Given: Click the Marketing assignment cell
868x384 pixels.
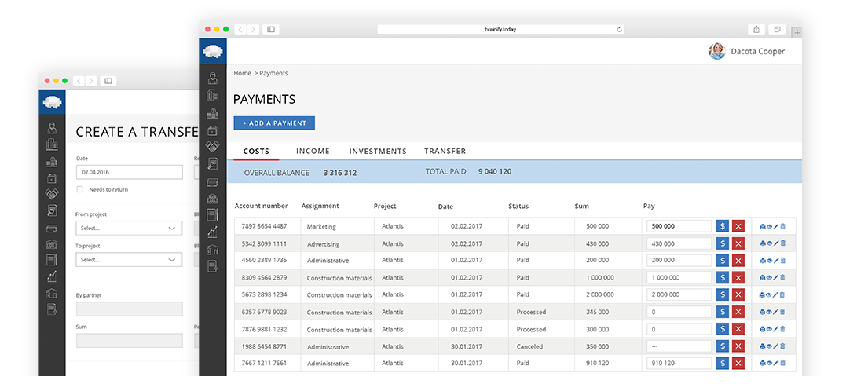Looking at the screenshot, I should pyautogui.click(x=321, y=227).
